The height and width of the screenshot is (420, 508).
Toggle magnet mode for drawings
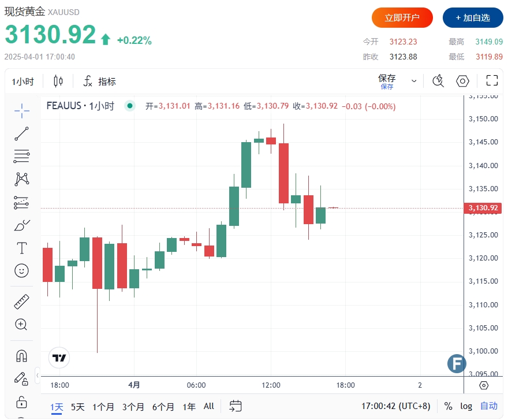[21, 355]
